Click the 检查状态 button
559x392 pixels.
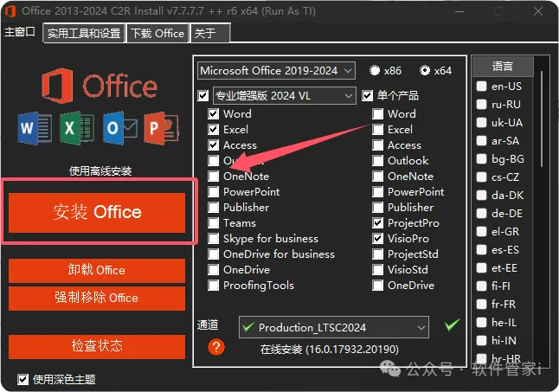point(97,346)
